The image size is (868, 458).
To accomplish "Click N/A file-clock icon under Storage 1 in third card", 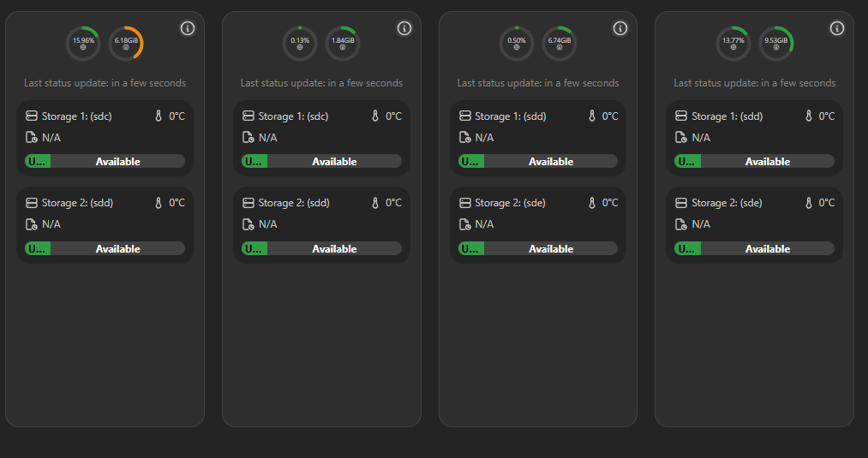I will (x=465, y=138).
